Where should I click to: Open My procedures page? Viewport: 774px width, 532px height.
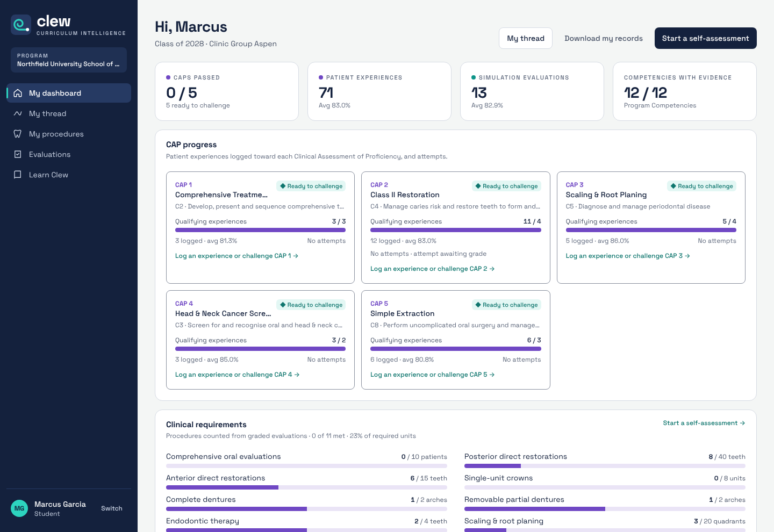pyautogui.click(x=69, y=134)
